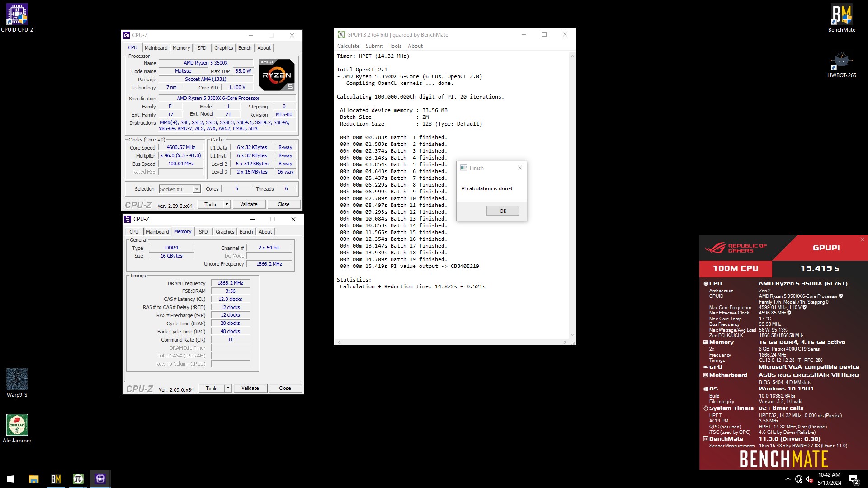The image size is (868, 488).
Task: Close the Finish dialog with X
Action: (x=520, y=168)
